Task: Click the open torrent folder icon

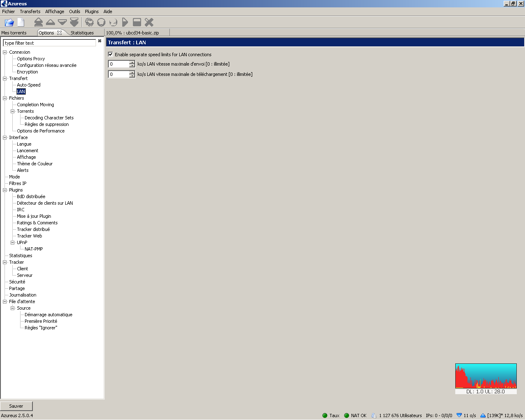Action: 9,23
